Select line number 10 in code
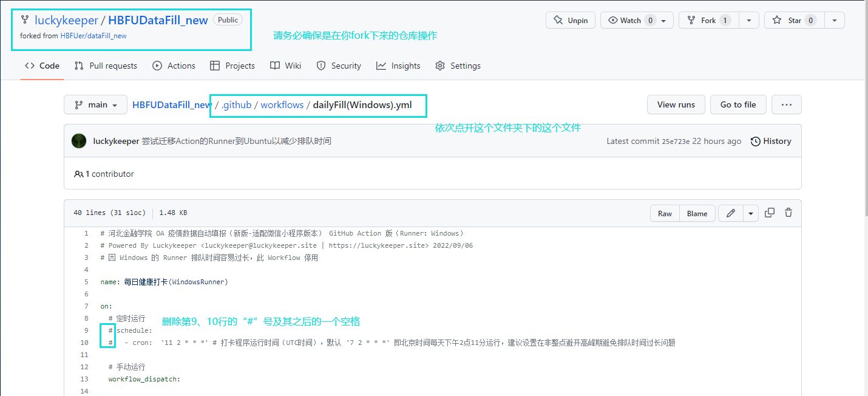Image resolution: width=868 pixels, height=396 pixels. tap(84, 343)
